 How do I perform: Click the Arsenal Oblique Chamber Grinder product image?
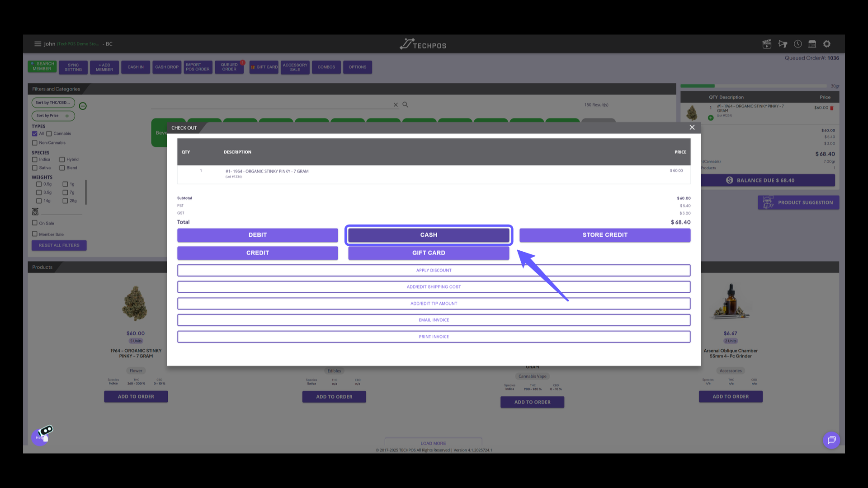click(x=731, y=302)
